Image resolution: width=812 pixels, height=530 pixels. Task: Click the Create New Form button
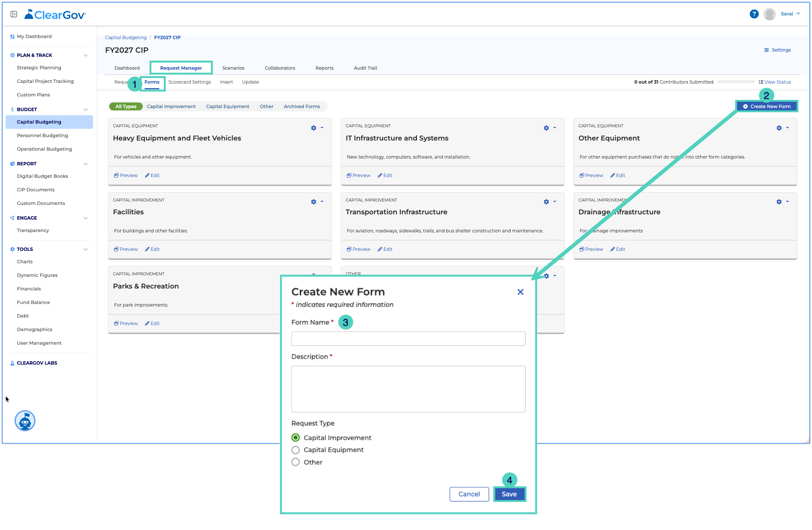coord(766,107)
